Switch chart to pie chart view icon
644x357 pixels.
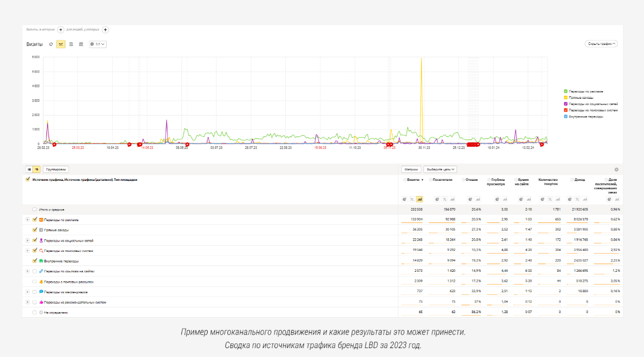[51, 44]
